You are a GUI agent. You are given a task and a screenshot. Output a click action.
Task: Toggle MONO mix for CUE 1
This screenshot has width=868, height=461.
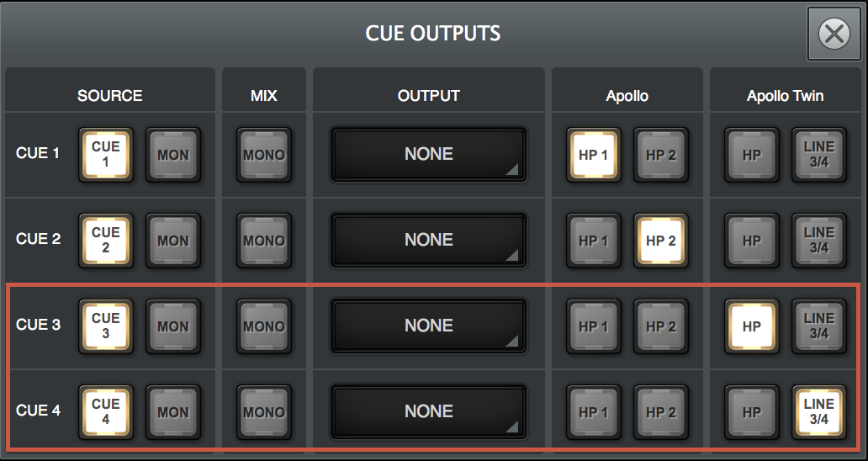264,155
